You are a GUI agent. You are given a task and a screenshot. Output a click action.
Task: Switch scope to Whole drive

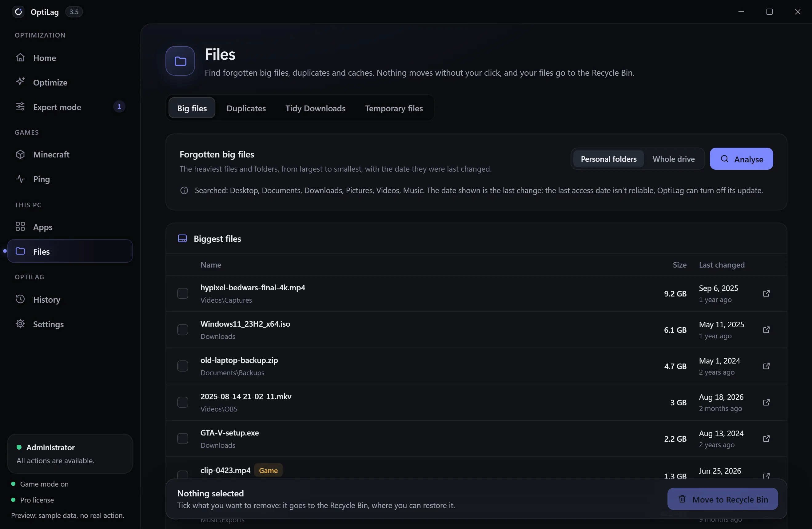click(674, 159)
